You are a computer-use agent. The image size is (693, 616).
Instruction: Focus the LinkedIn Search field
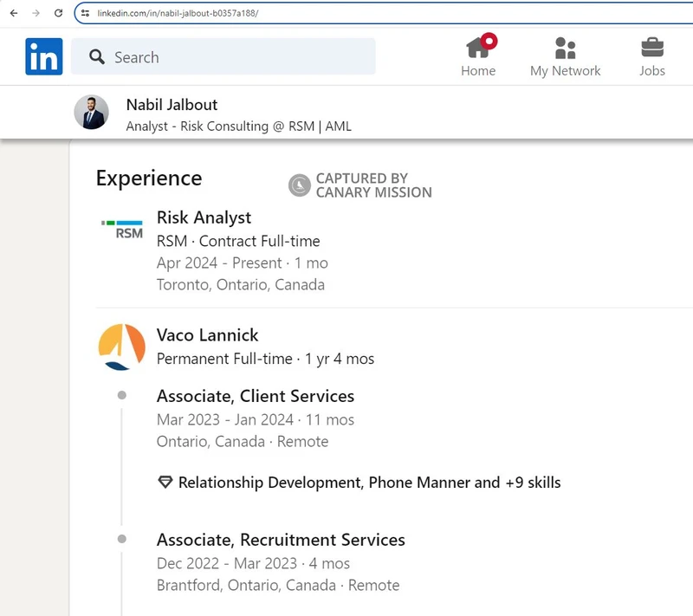click(x=223, y=56)
